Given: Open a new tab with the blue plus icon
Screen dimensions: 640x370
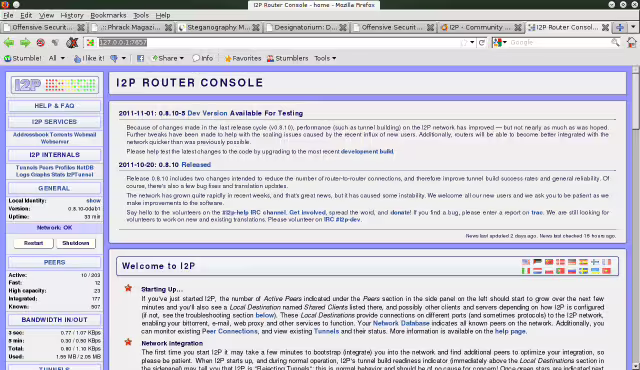Looking at the screenshot, I should coord(620,27).
